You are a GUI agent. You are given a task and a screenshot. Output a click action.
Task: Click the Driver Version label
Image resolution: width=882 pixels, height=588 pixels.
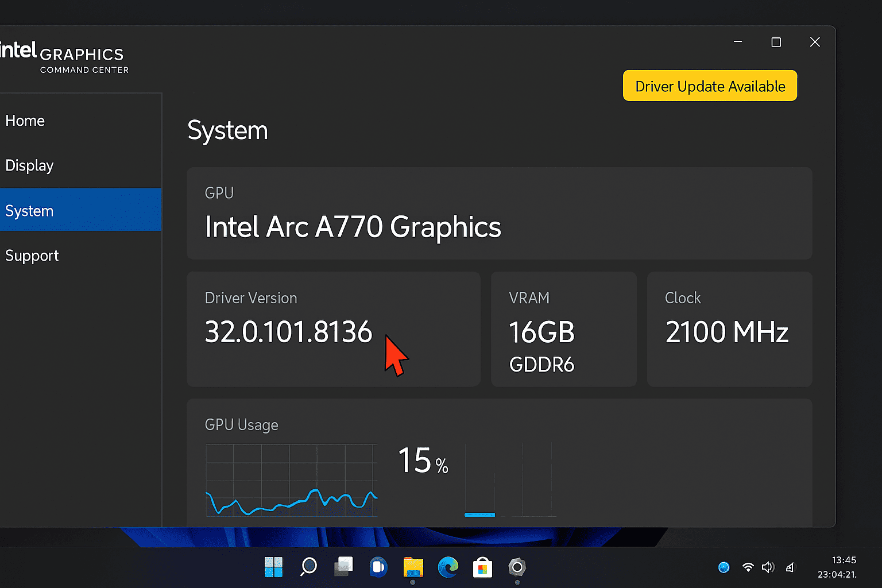[x=251, y=298]
